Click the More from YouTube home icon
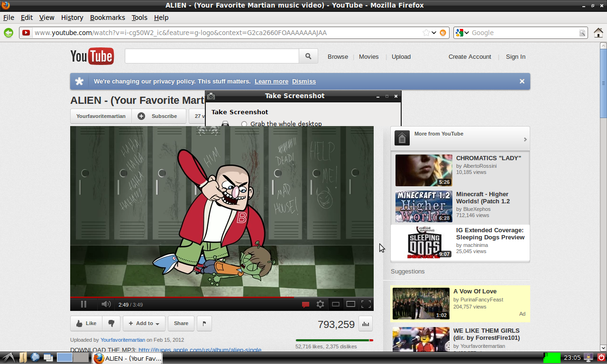The image size is (607, 364). [x=402, y=138]
